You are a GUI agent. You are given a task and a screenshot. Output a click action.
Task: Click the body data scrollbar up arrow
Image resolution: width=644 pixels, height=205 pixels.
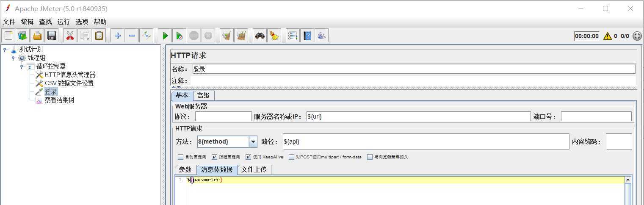click(x=628, y=180)
